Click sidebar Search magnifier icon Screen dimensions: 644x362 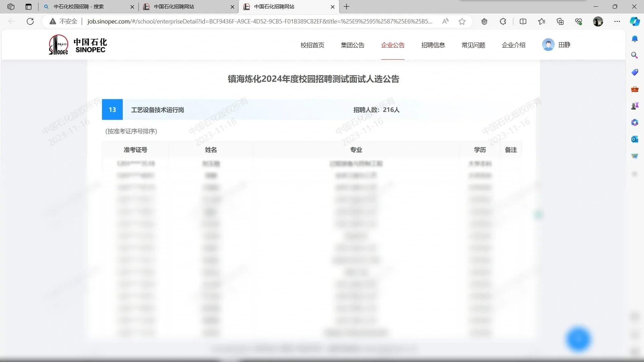click(x=635, y=55)
